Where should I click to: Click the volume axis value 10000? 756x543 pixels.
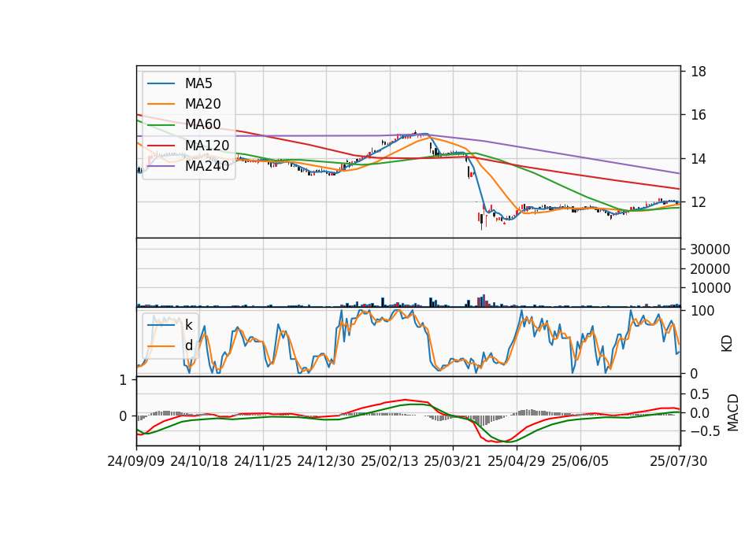pos(710,288)
